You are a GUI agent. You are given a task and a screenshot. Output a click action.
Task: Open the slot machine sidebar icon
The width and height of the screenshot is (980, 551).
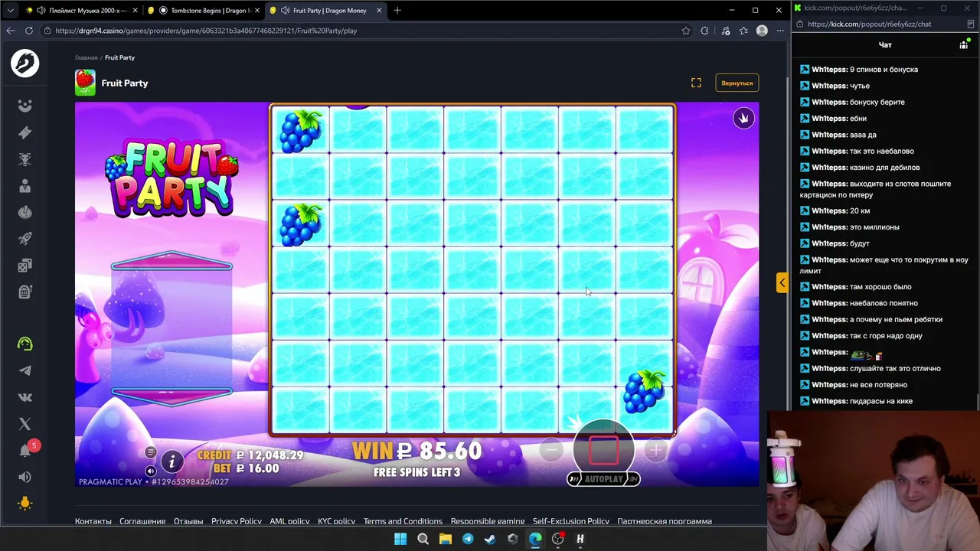click(x=24, y=292)
